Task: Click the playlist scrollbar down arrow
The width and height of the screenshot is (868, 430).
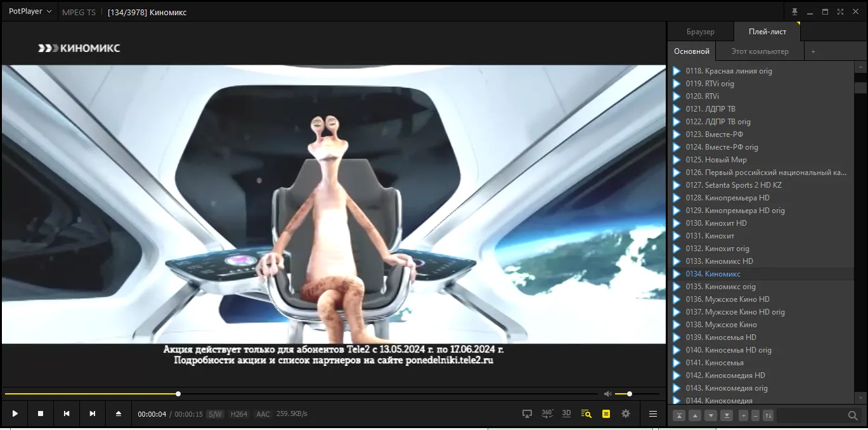Action: coord(860,398)
